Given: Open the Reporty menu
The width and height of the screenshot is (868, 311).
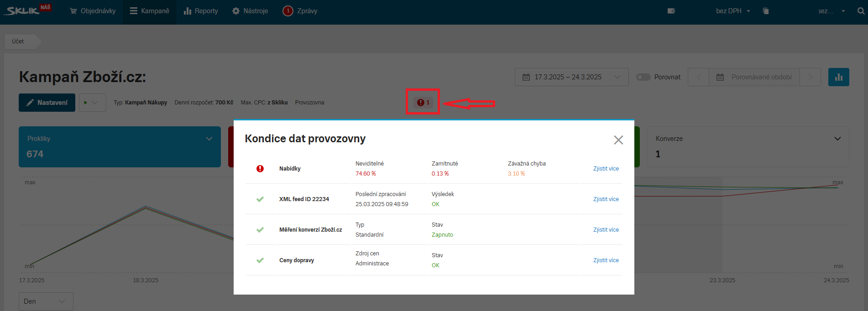Looking at the screenshot, I should coord(201,11).
